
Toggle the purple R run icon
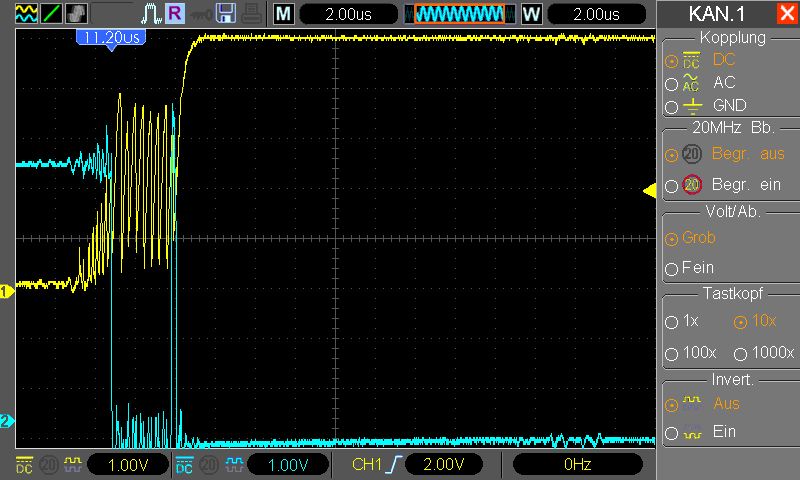coord(175,13)
